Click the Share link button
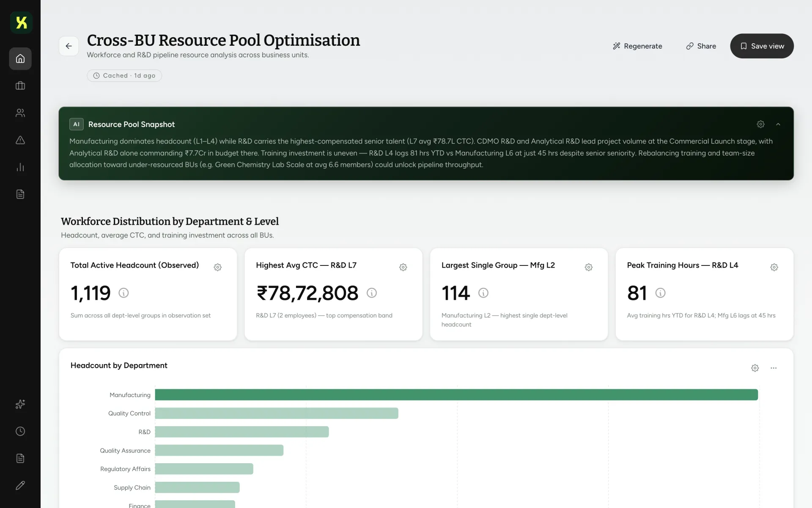This screenshot has width=812, height=508. tap(701, 46)
